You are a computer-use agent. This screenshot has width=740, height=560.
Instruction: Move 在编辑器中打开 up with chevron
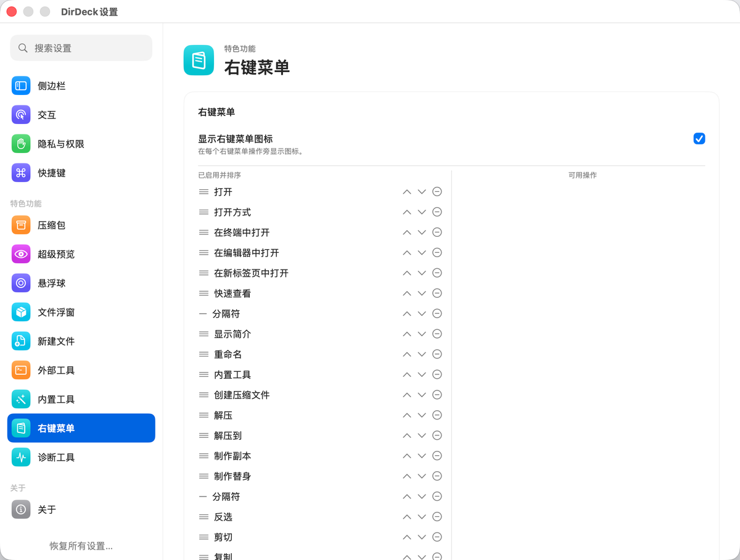click(406, 253)
